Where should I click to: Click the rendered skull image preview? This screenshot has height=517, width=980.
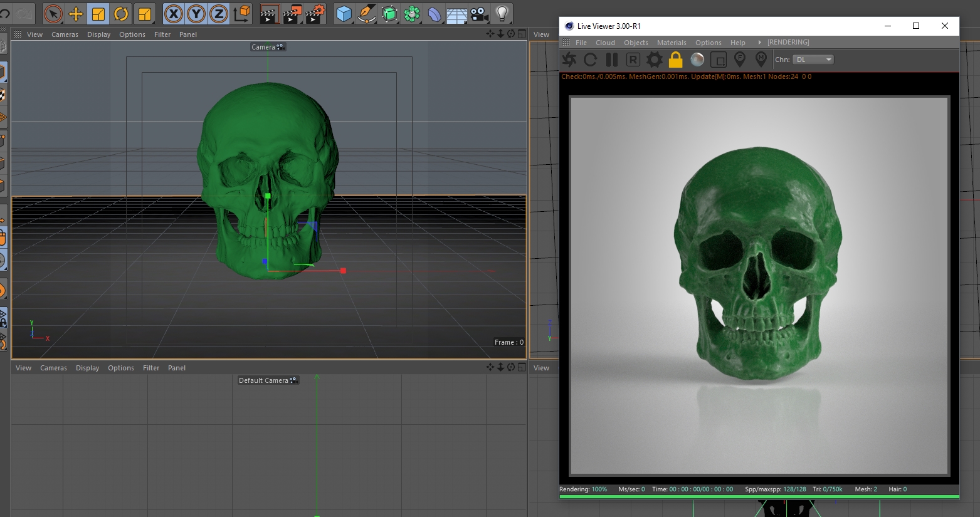pos(759,285)
